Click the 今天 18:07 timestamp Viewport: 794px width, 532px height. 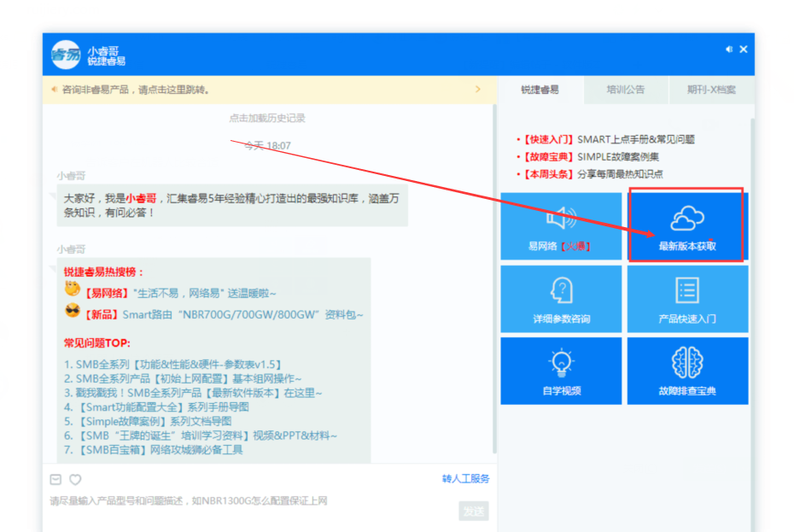pos(267,146)
